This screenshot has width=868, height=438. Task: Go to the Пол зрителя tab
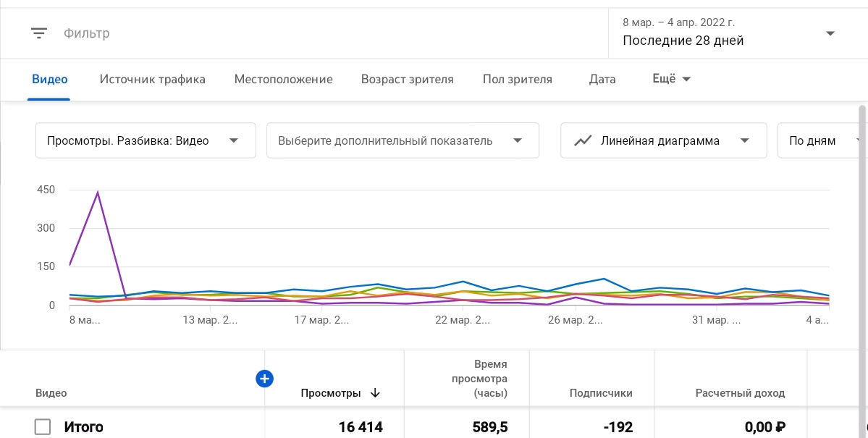click(x=518, y=80)
